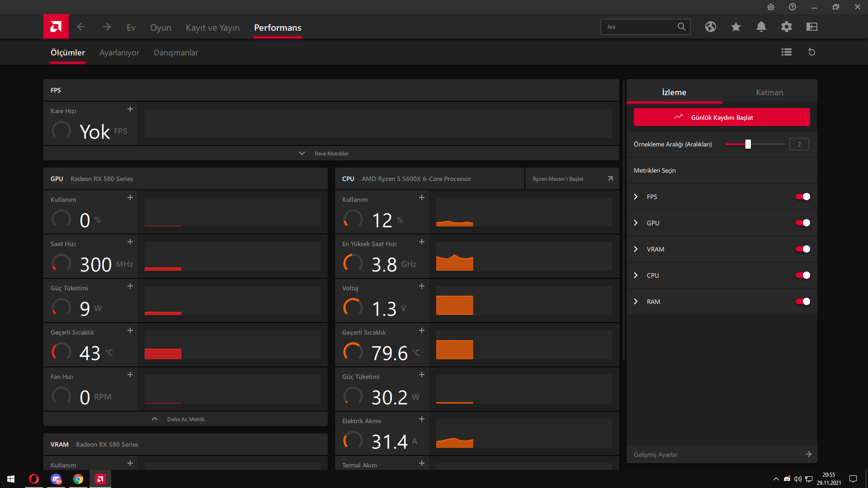Viewport: 868px width, 488px height.
Task: Open the web browser globe icon
Action: 710,27
